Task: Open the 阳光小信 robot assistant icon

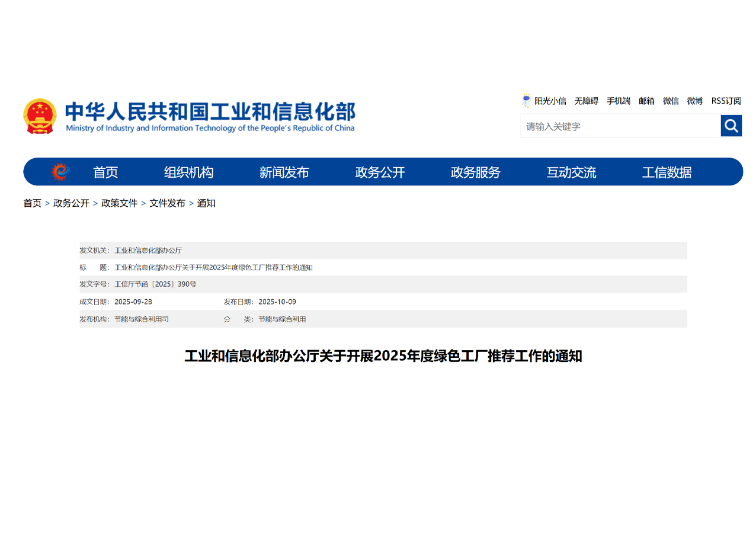Action: tap(526, 101)
